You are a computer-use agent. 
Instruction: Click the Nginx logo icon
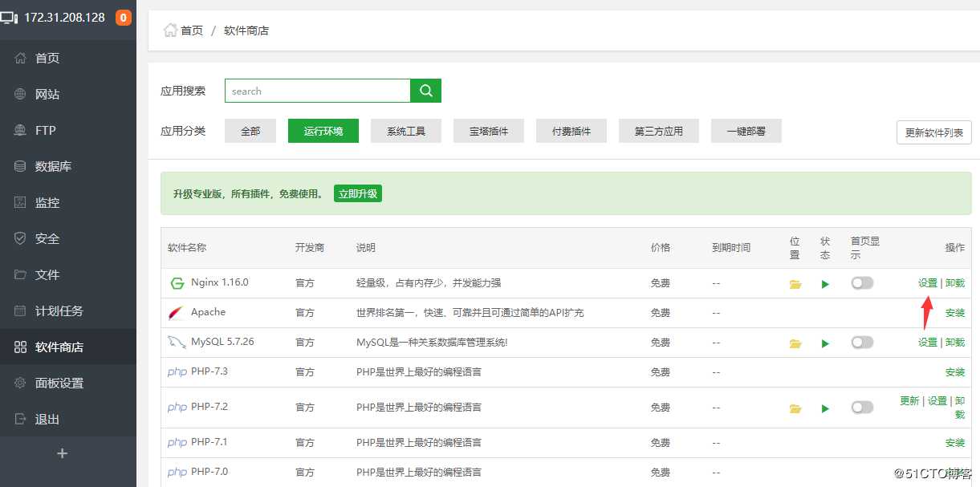[x=177, y=283]
